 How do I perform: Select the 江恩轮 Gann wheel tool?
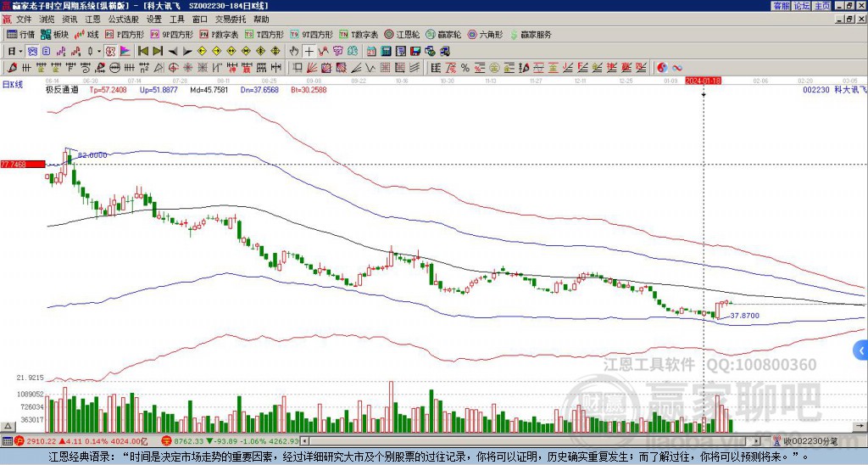click(x=400, y=35)
